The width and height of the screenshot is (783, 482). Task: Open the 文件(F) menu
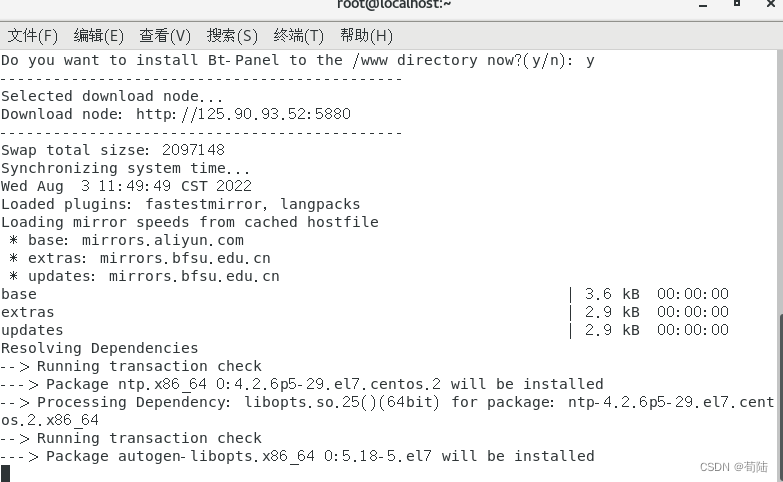[x=32, y=35]
